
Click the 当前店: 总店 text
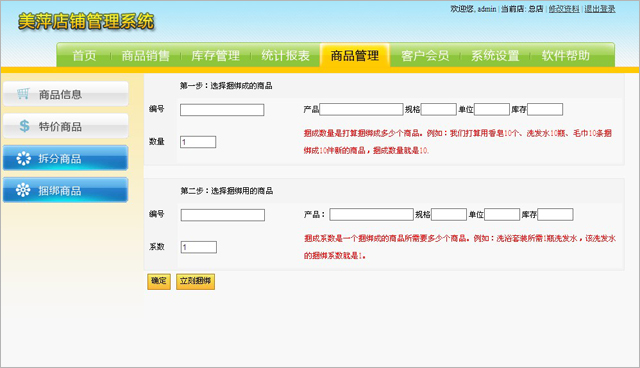click(x=522, y=9)
